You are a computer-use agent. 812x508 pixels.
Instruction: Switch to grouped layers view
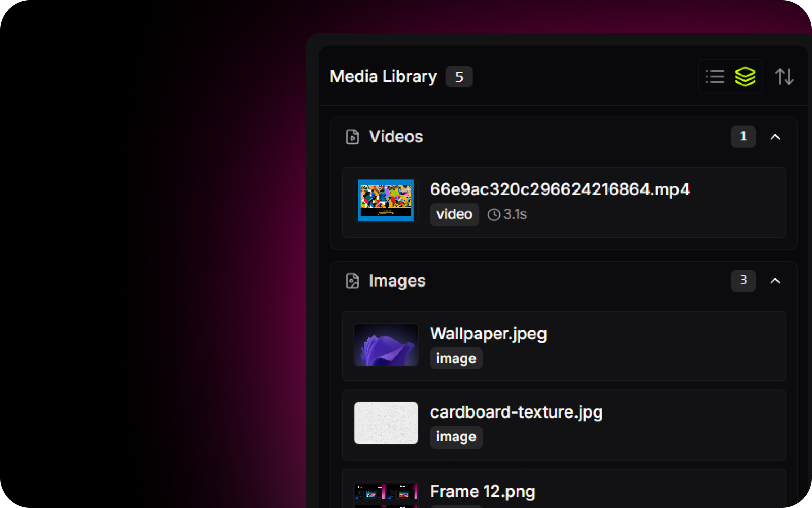click(745, 77)
